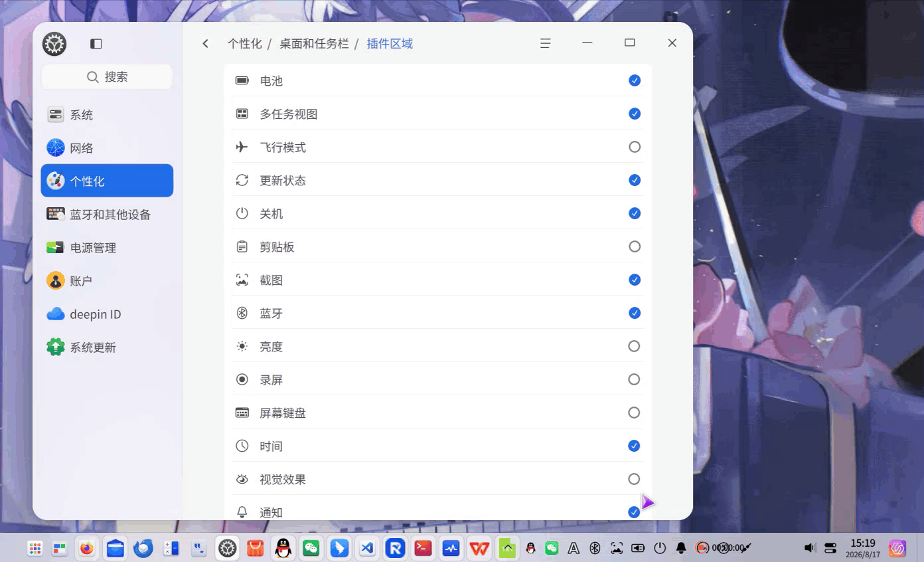Collapse the sidebar with the panel toggle icon

click(96, 44)
